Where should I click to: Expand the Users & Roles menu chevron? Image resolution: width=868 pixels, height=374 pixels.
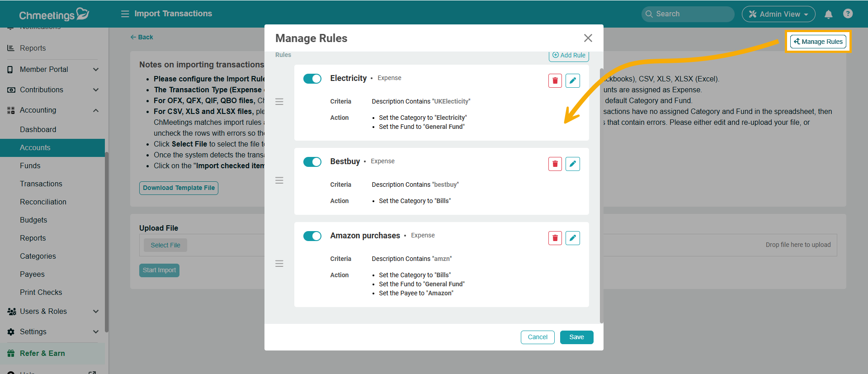[96, 311]
